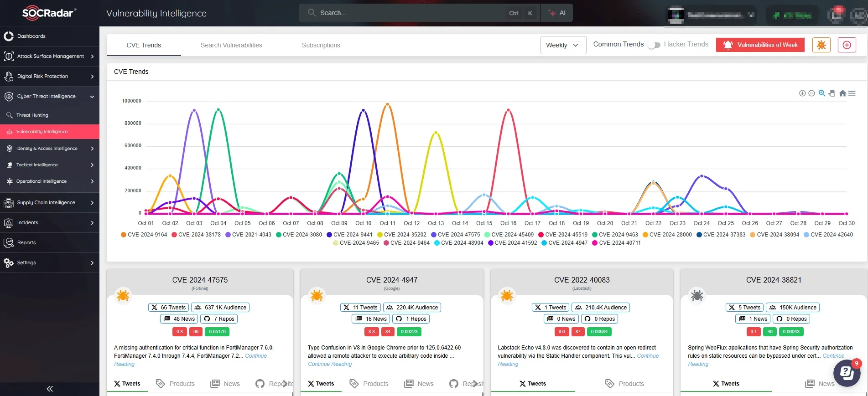The height and width of the screenshot is (396, 868).
Task: Toggle Common Trends / Hacker Trends switch
Action: click(654, 45)
